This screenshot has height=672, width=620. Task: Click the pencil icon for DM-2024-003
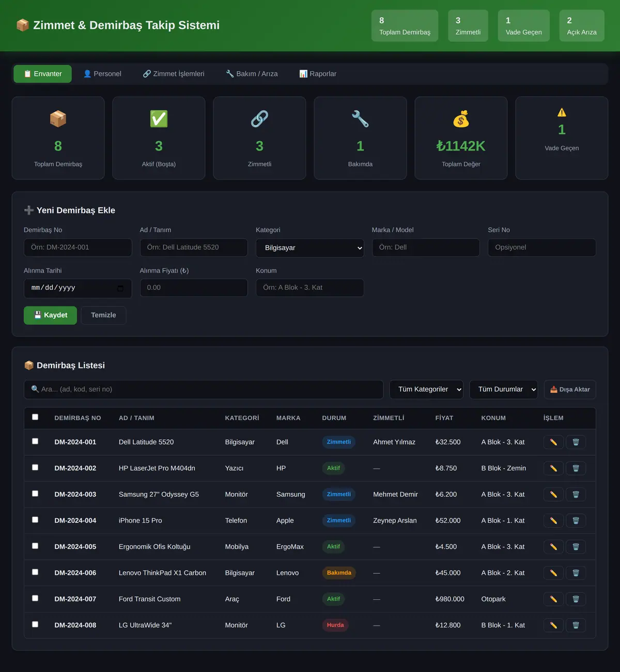coord(553,495)
